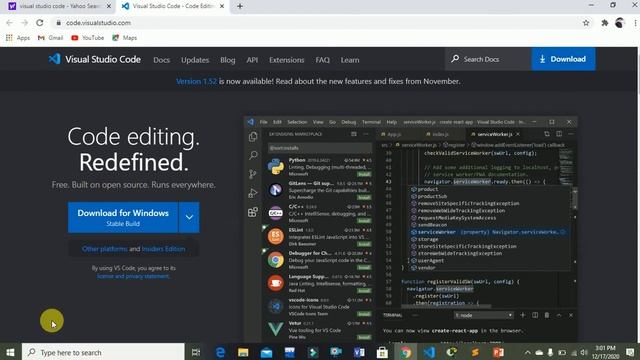Open the volume control in system tray
Viewport: 640px width, 360px height.
(584, 352)
